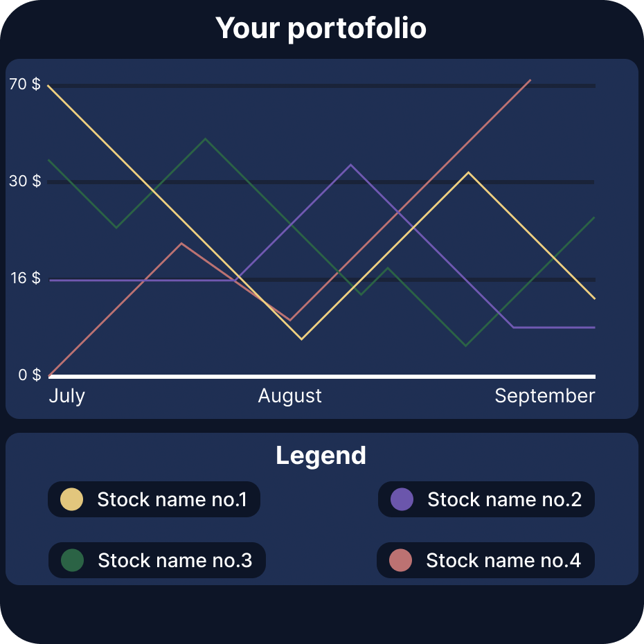Click the yellow line's lowest point near August
The height and width of the screenshot is (644, 644).
[302, 339]
